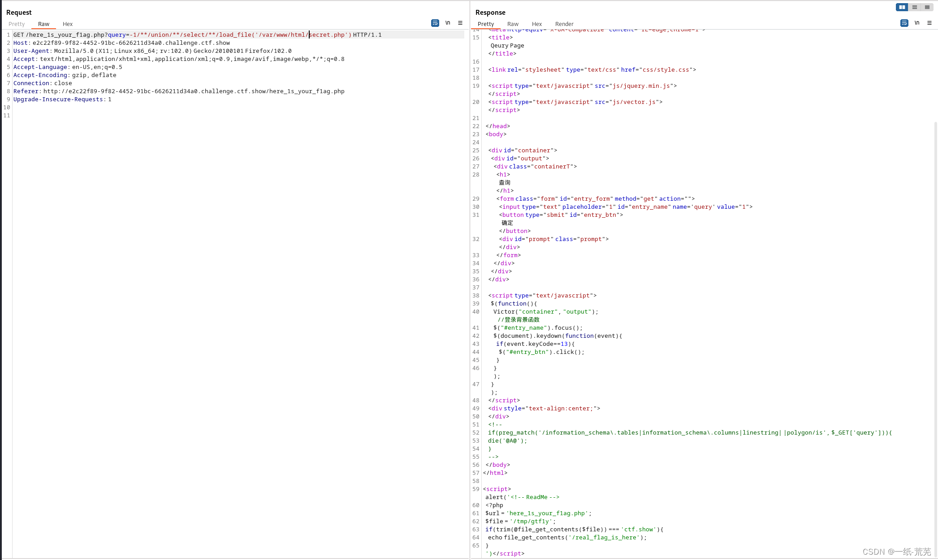Click the Response panel heading
The width and height of the screenshot is (938, 560).
coord(490,13)
